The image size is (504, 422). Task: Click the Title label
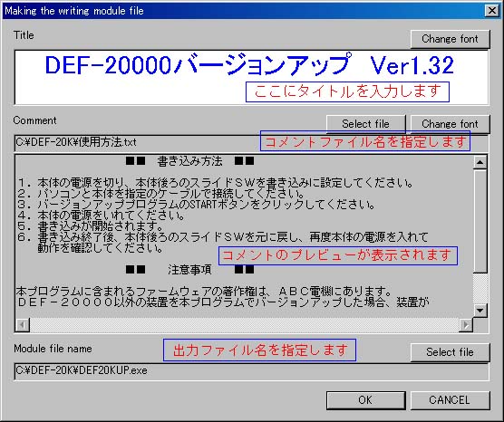coord(24,35)
